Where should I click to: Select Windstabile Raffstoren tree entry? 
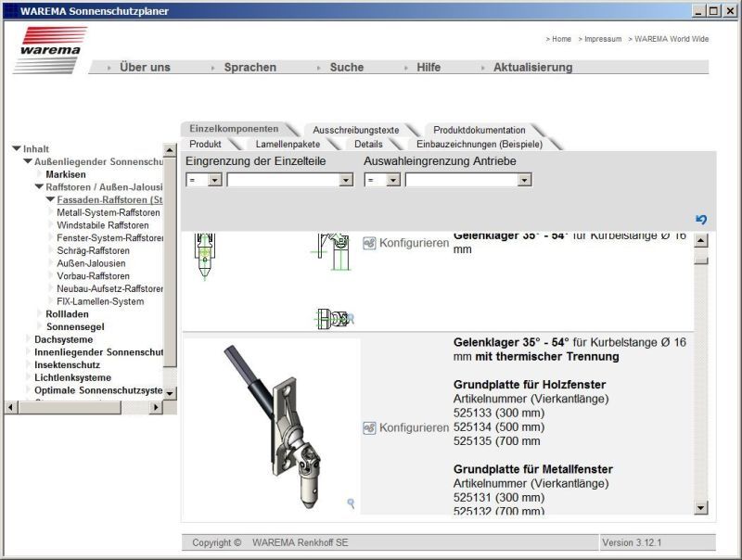tap(103, 225)
